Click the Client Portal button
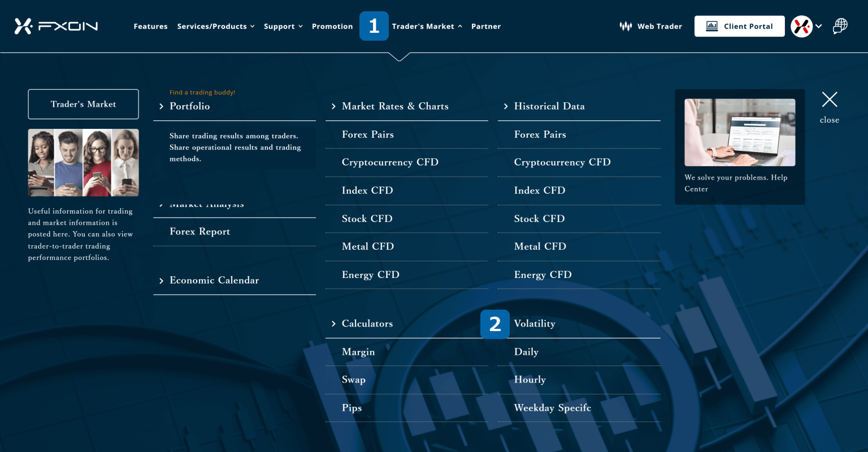This screenshot has height=452, width=868. (739, 26)
